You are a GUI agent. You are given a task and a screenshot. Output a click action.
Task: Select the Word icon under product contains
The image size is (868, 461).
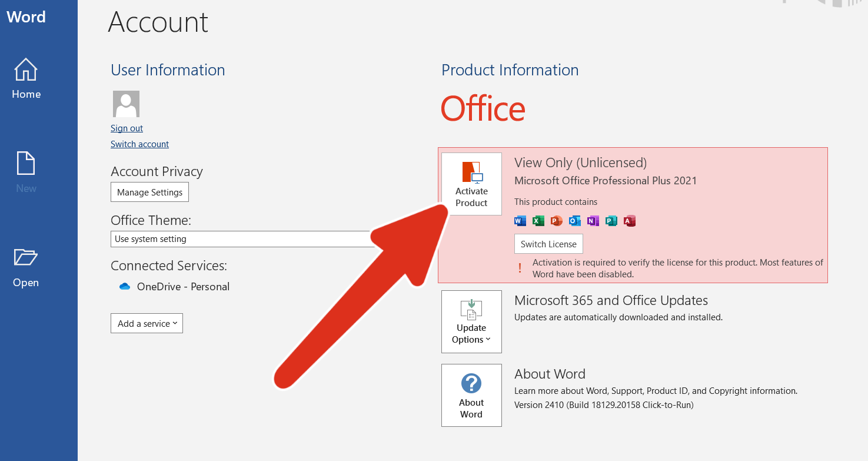point(520,220)
